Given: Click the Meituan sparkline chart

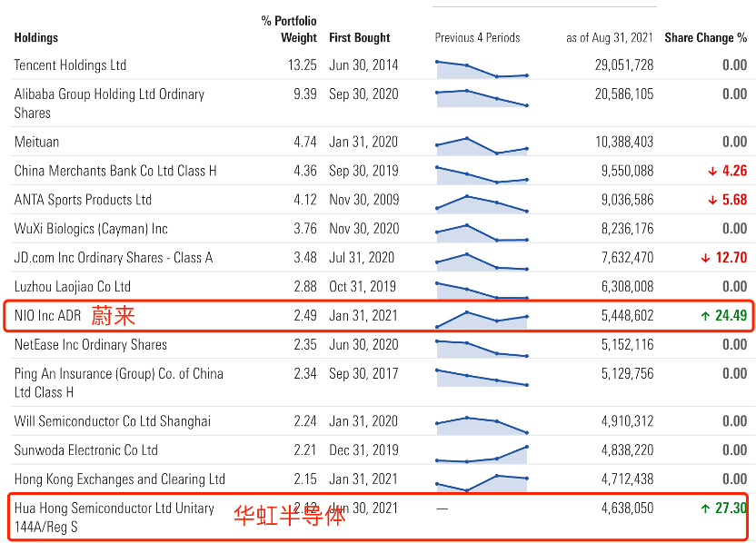Looking at the screenshot, I should (x=482, y=146).
